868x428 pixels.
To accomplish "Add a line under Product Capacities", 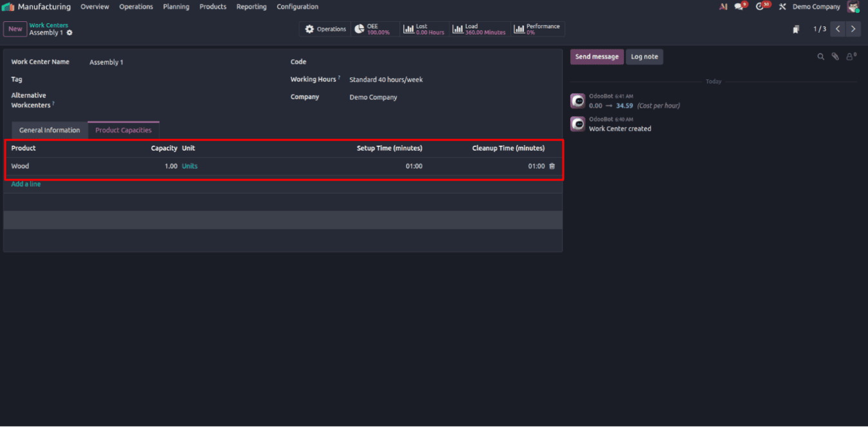I will tap(25, 184).
